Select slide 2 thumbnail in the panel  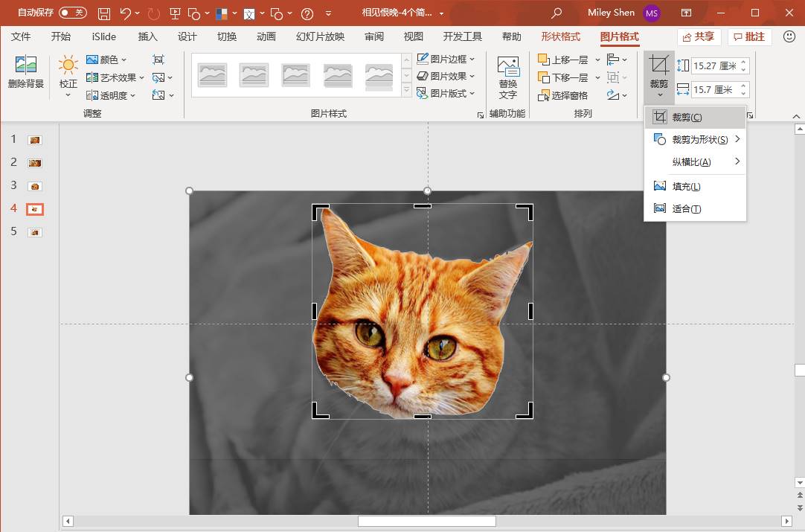coord(34,163)
